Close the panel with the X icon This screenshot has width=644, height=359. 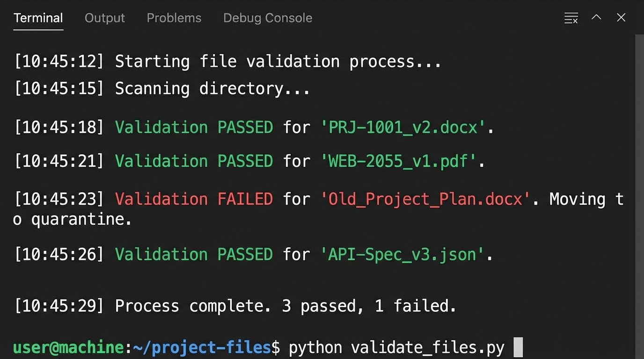tap(621, 18)
